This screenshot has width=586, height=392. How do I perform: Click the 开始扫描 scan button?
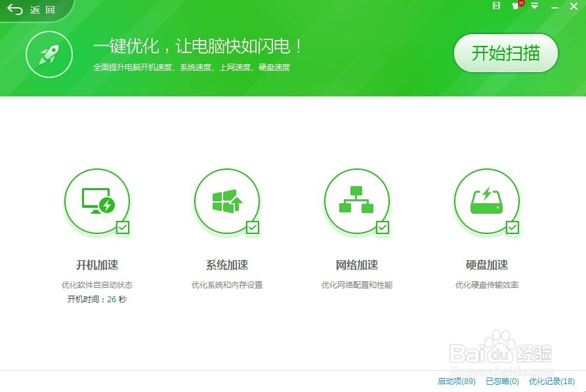tap(505, 54)
